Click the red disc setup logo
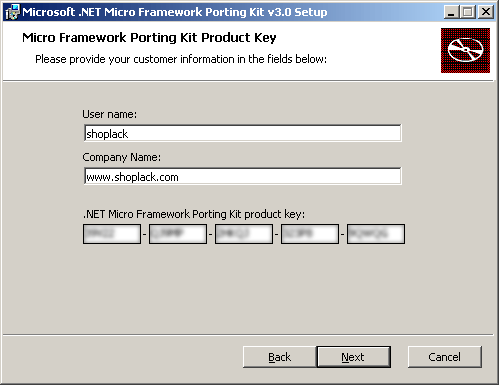499x385 pixels. (465, 50)
